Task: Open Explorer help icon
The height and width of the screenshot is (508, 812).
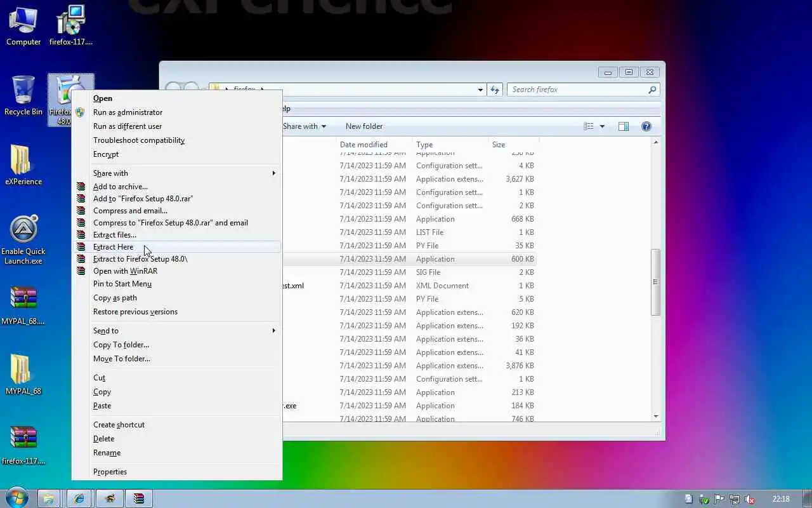Action: click(x=646, y=126)
